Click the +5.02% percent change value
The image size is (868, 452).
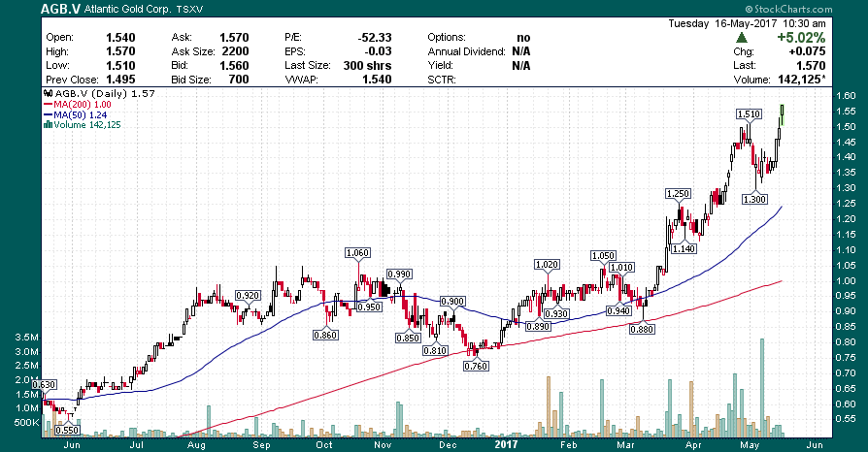pyautogui.click(x=801, y=38)
